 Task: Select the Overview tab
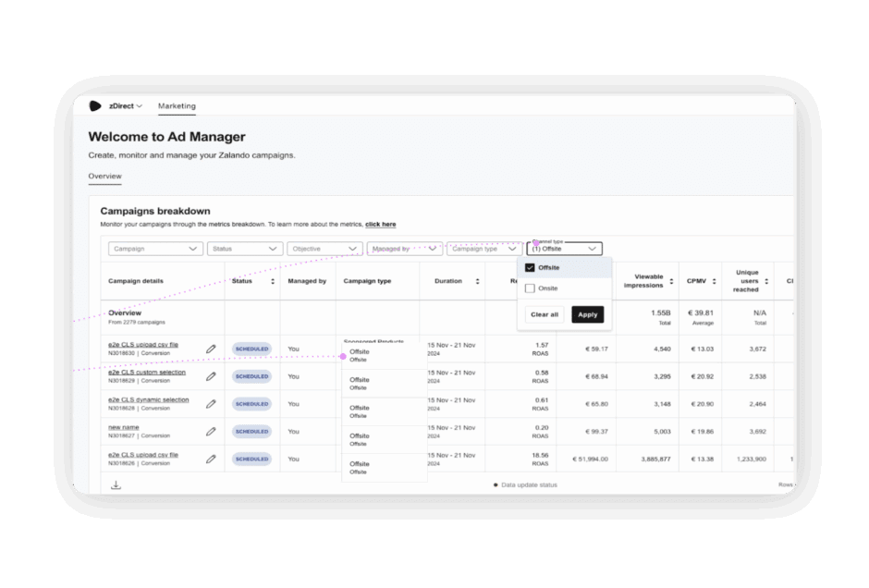click(x=104, y=177)
